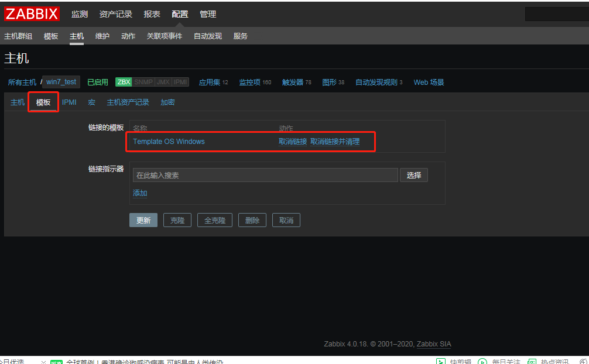Click the 链接的模板 label

106,128
